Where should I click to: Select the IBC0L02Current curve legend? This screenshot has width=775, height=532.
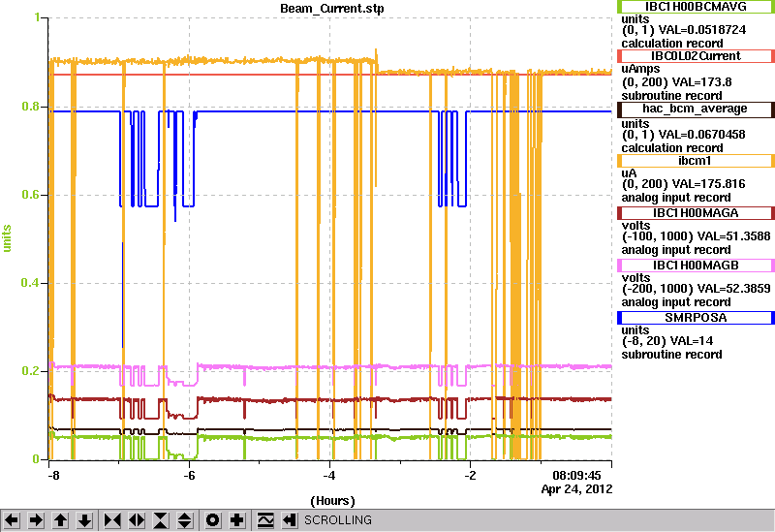(x=696, y=56)
